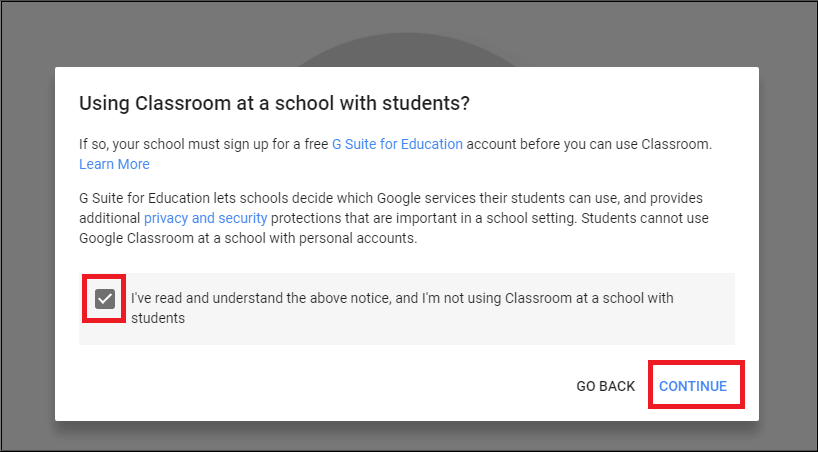The height and width of the screenshot is (452, 818).
Task: Select GO BACK to return
Action: click(x=606, y=386)
